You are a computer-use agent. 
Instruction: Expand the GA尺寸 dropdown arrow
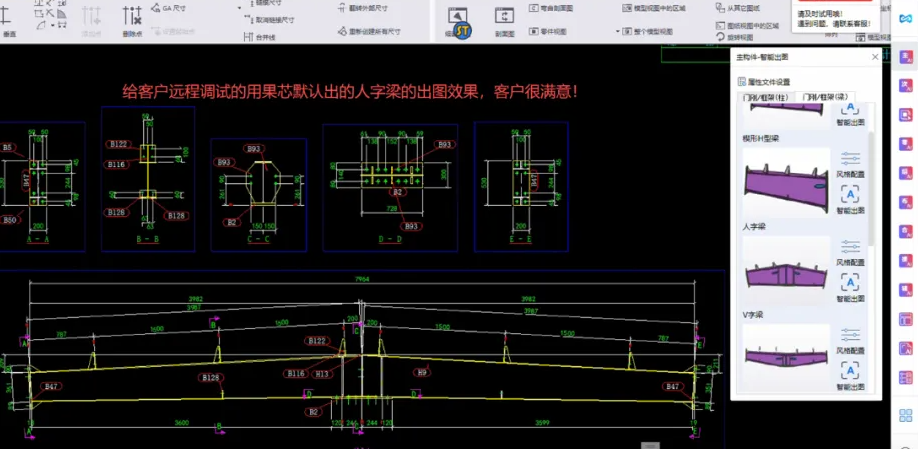coord(240,7)
